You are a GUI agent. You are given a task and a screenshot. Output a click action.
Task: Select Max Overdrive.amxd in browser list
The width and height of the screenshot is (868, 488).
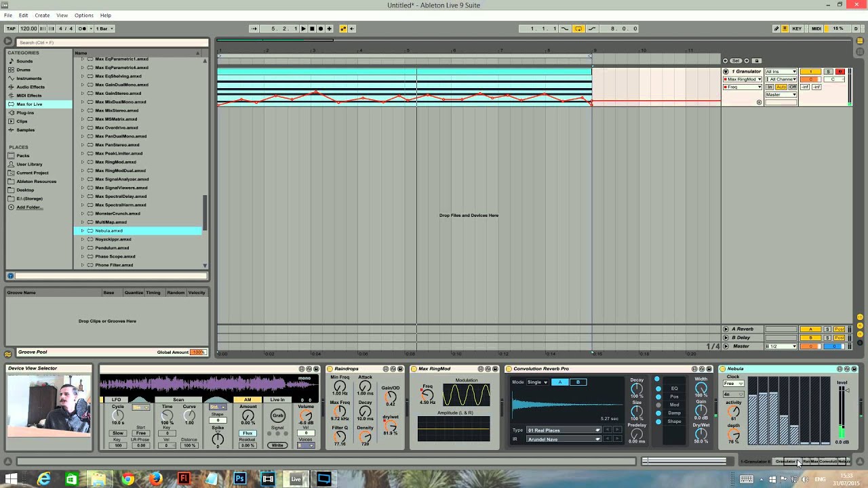[x=117, y=127]
